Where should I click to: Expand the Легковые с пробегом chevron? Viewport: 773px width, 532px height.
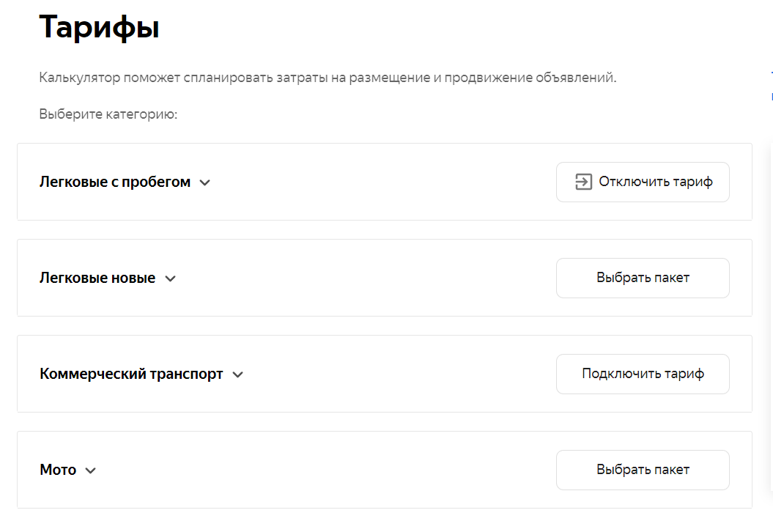(x=205, y=182)
